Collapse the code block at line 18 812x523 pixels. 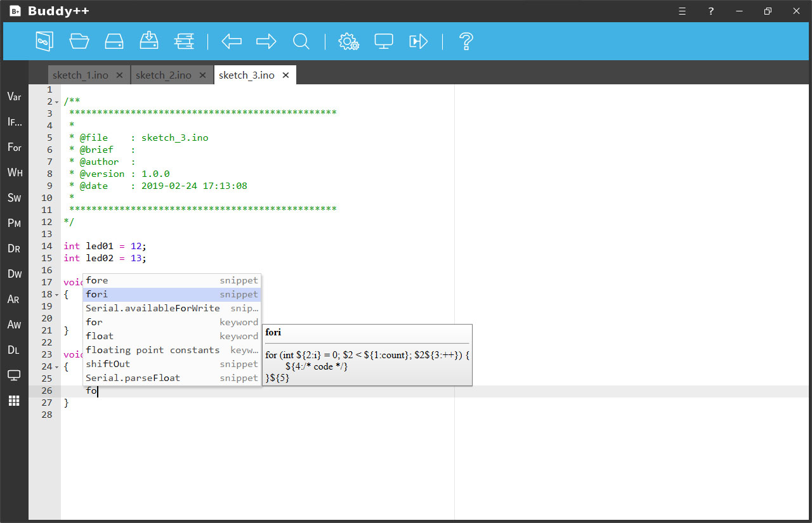57,295
